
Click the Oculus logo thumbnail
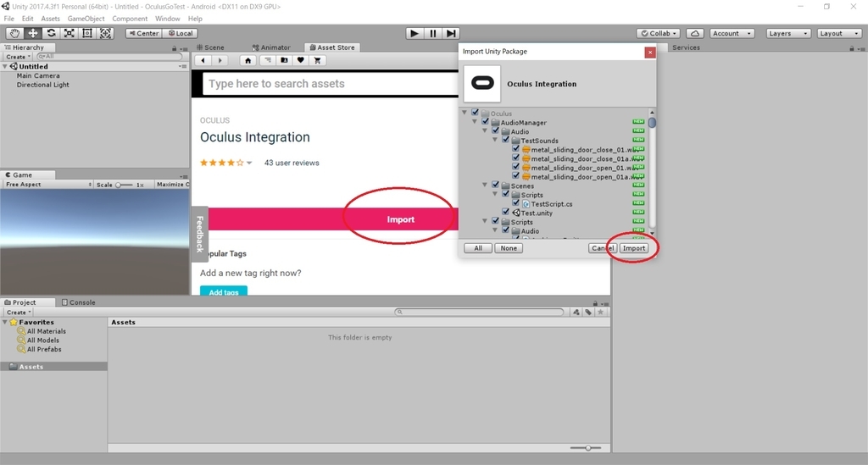(x=482, y=84)
